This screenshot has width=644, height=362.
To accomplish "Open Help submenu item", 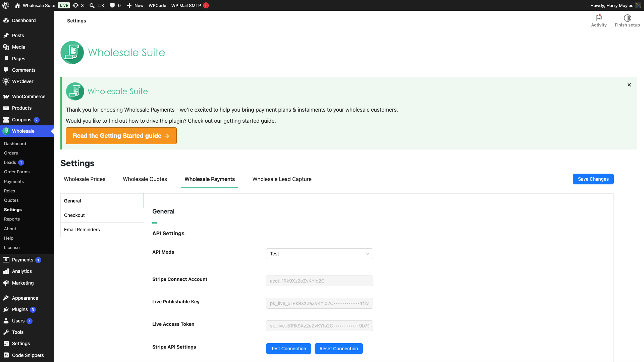I will (9, 238).
